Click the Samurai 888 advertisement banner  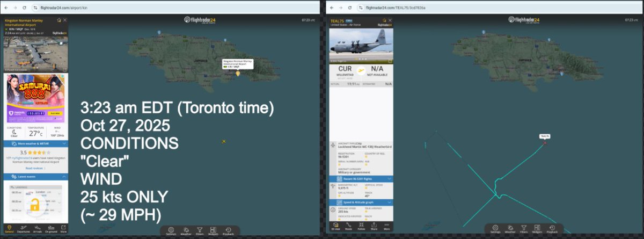[35, 98]
